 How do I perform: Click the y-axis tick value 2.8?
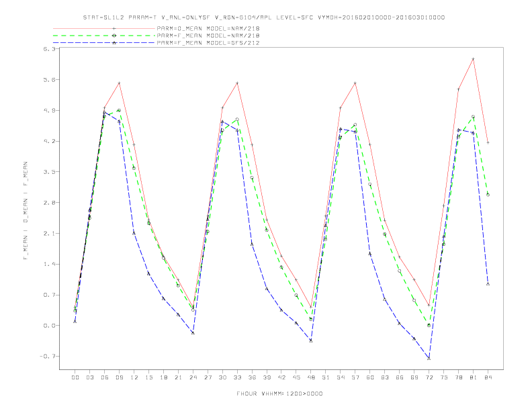click(48, 202)
